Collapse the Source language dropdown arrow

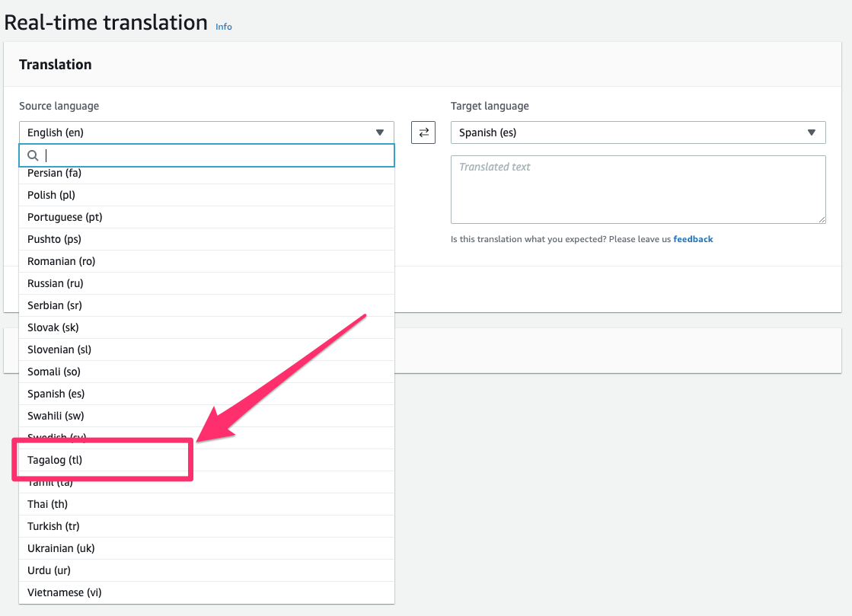380,132
